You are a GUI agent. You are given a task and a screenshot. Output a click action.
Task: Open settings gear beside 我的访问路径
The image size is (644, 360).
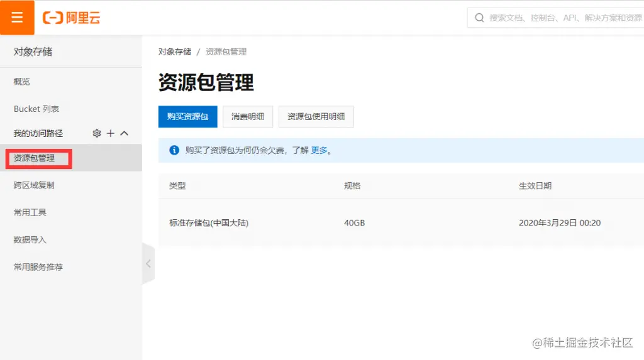pos(97,133)
